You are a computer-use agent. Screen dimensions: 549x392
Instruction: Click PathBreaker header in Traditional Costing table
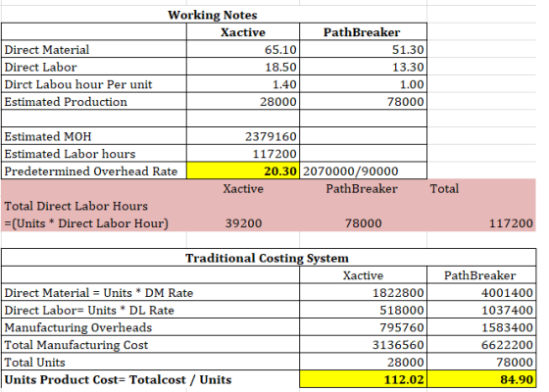point(480,275)
